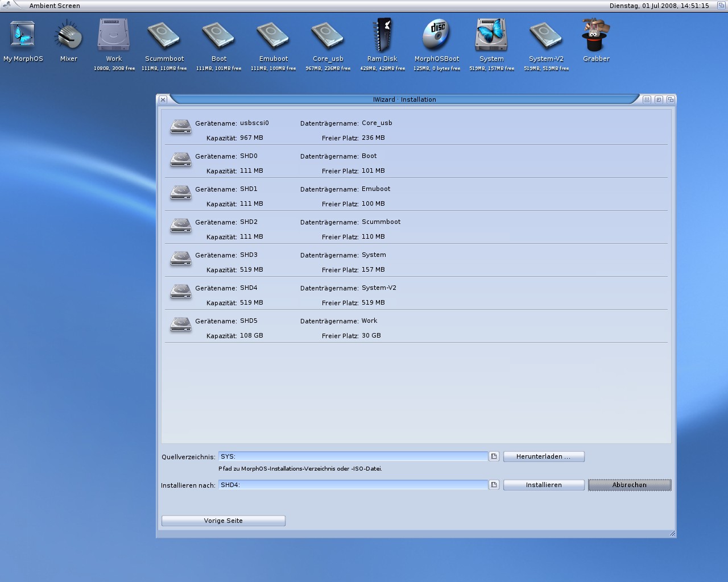Viewport: 728px width, 582px height.
Task: Click the SHD3 device disk icon
Action: (181, 259)
